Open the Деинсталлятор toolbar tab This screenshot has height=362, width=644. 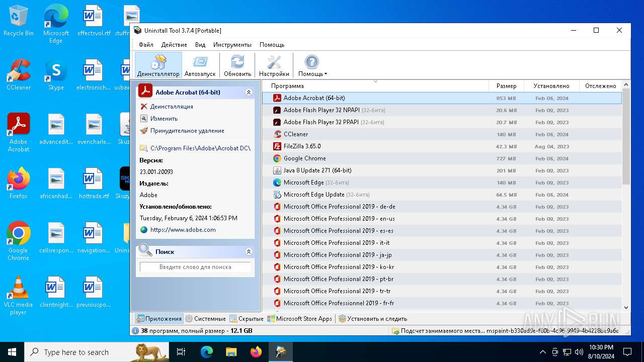tap(158, 65)
